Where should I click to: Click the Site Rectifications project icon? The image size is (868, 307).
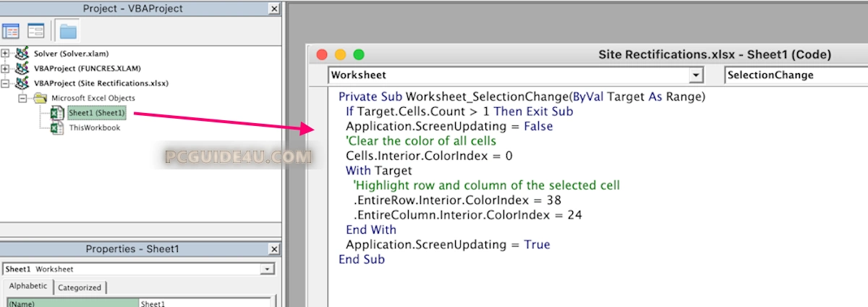coord(22,83)
